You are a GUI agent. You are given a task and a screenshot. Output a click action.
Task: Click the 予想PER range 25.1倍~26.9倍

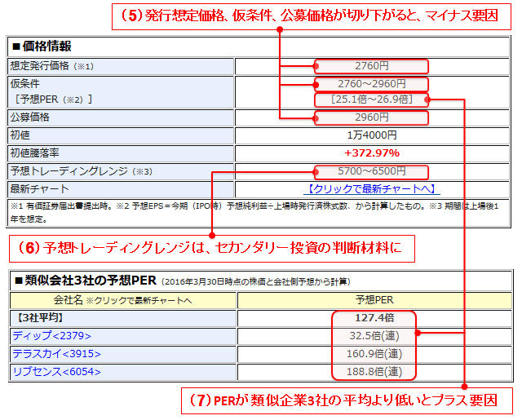click(372, 99)
